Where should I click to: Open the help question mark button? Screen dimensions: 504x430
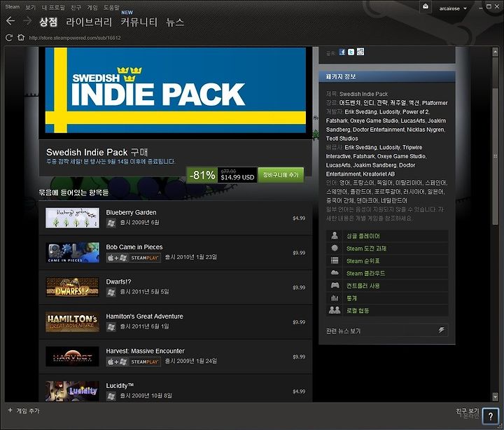[x=490, y=417]
